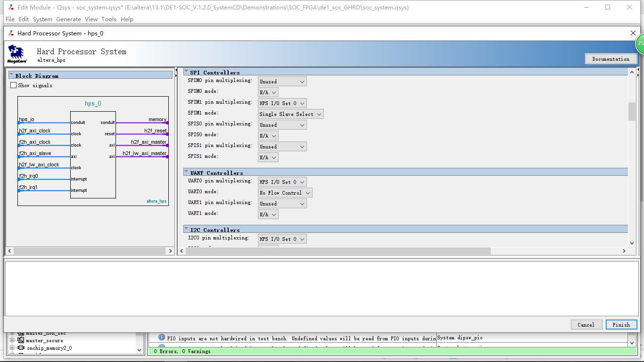Click the h2f_reset port label
Screen dimensions: 644x362
tap(156, 131)
